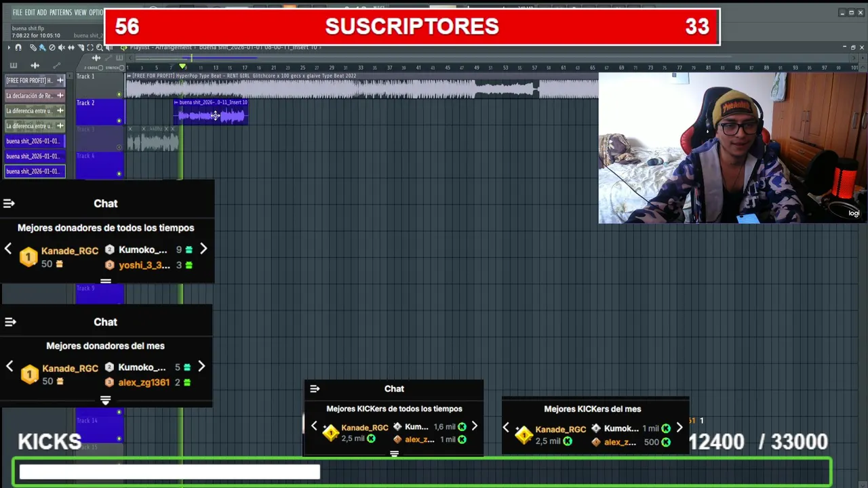
Task: Open menu icon of monthly donors Chat widget
Action: point(9,322)
